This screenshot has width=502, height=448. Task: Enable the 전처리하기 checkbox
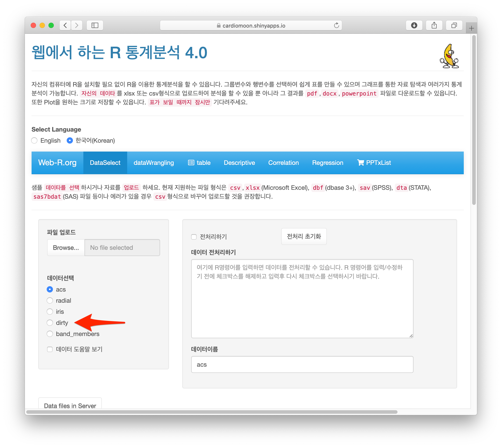[x=194, y=237]
